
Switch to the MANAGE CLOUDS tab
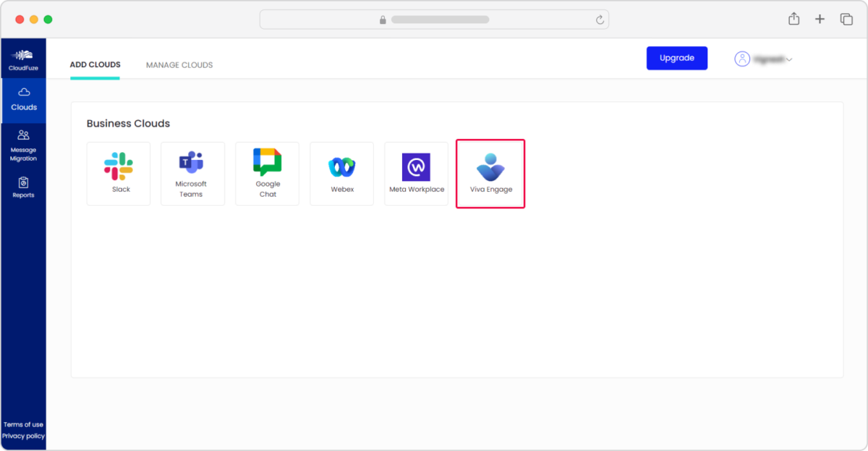(x=179, y=64)
